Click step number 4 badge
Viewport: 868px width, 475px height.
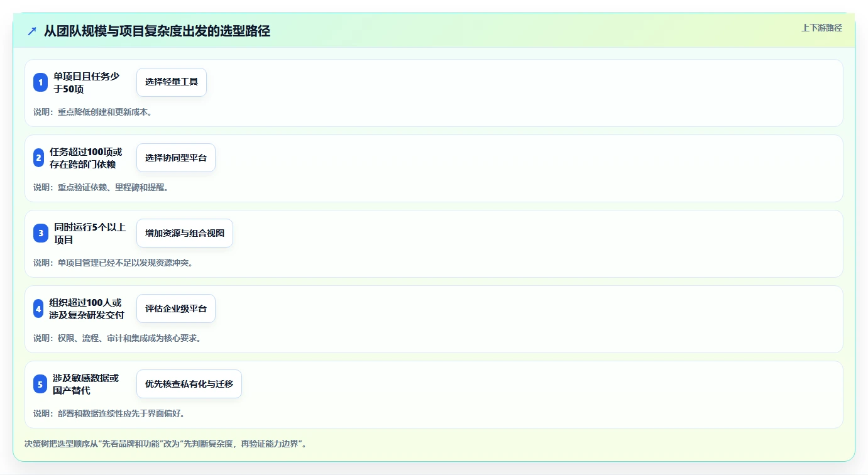tap(38, 308)
